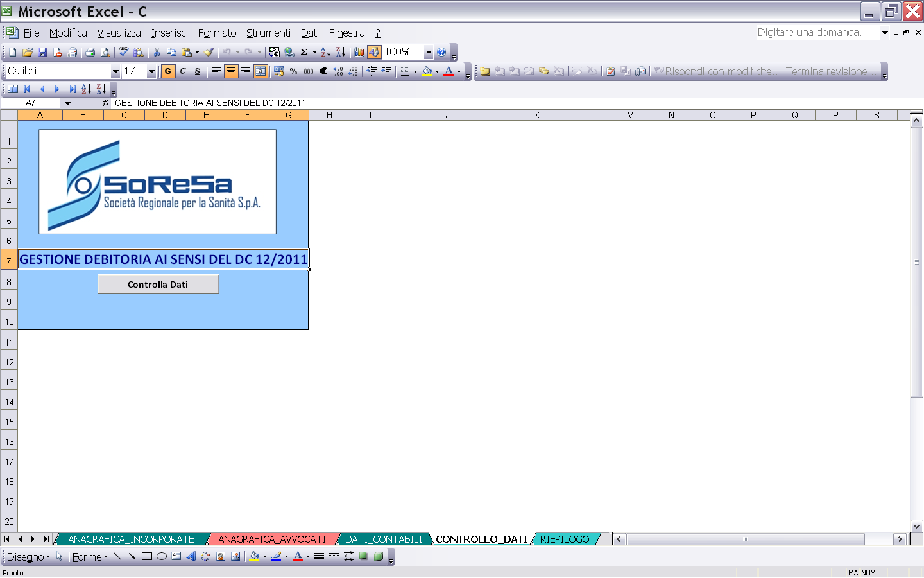The image size is (924, 578).
Task: Open the Visualizza menu
Action: [x=119, y=33]
